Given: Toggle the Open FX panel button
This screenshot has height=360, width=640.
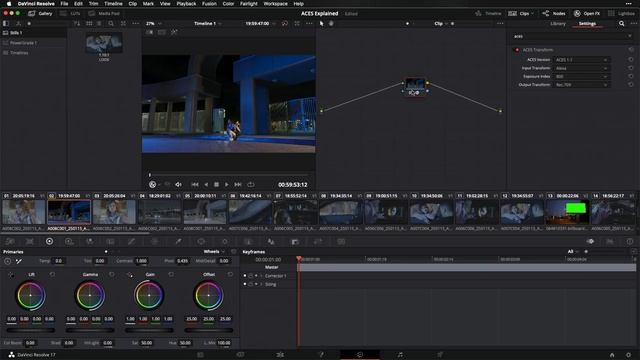Looking at the screenshot, I should (587, 13).
